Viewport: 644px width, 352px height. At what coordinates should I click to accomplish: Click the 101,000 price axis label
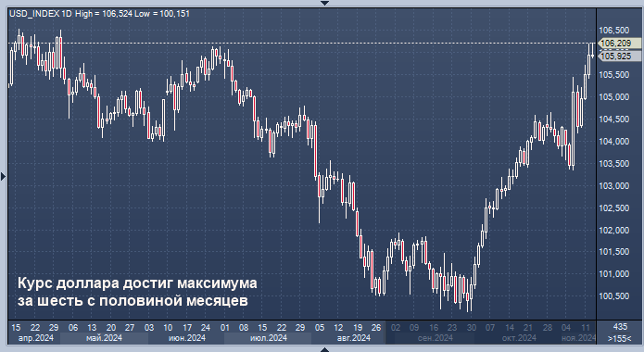614,274
